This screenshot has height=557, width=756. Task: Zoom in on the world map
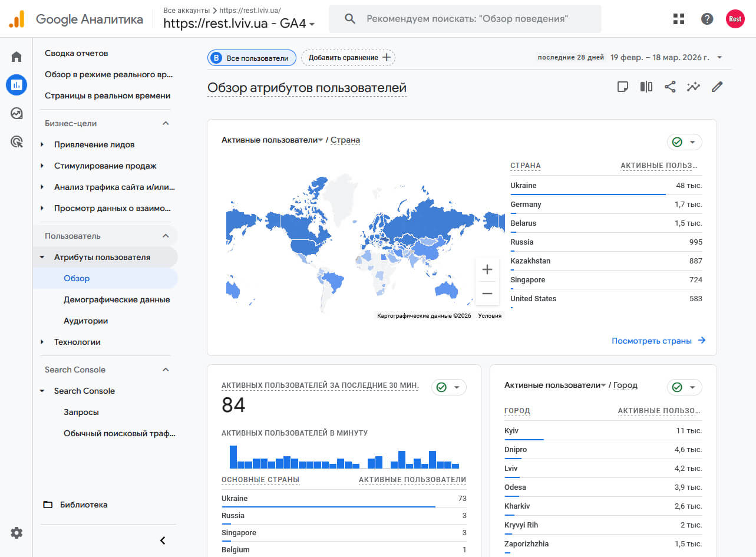(x=487, y=270)
